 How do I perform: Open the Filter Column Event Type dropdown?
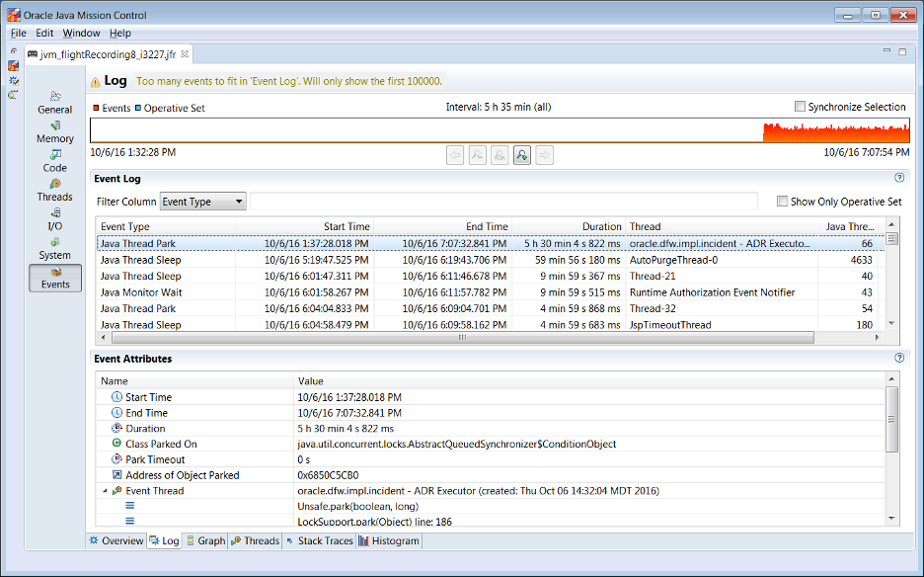point(202,202)
